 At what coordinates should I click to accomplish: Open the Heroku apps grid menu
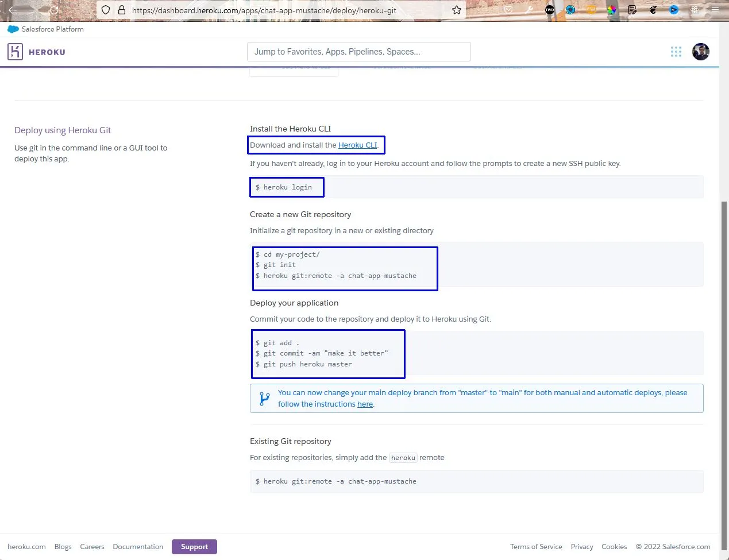pos(676,52)
